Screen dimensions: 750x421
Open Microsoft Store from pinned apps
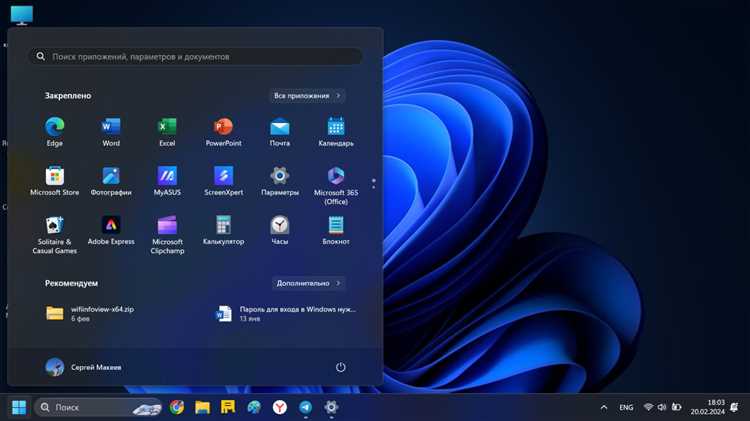coord(55,181)
